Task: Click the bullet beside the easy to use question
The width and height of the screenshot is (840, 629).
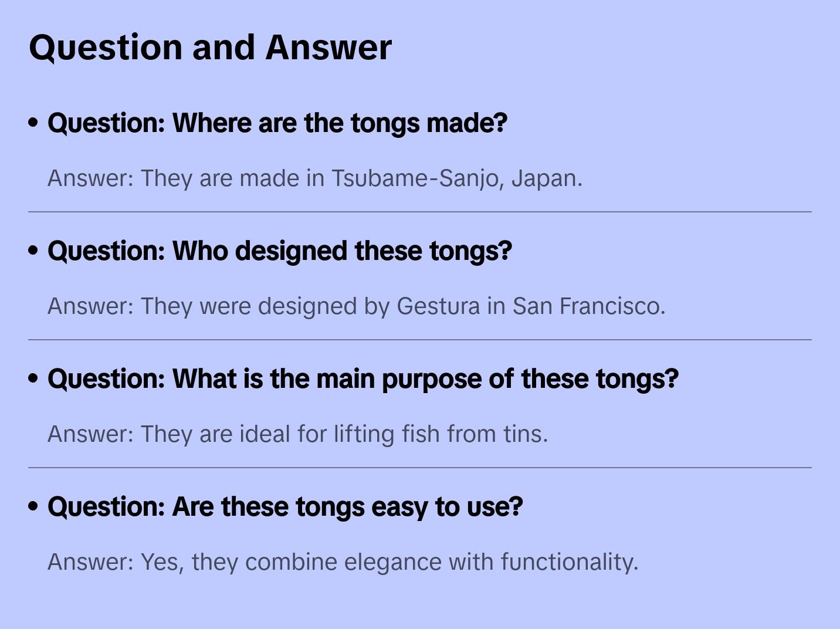Action: (x=33, y=507)
